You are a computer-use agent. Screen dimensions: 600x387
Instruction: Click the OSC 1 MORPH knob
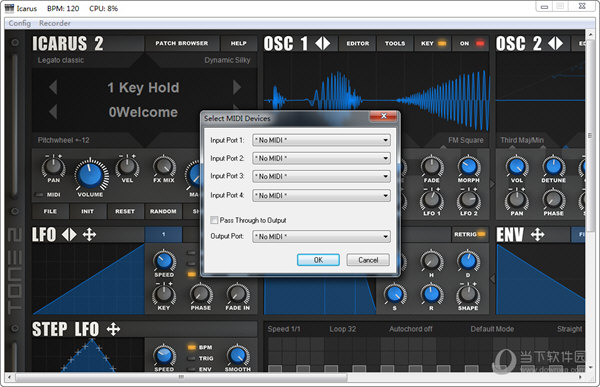tap(469, 167)
